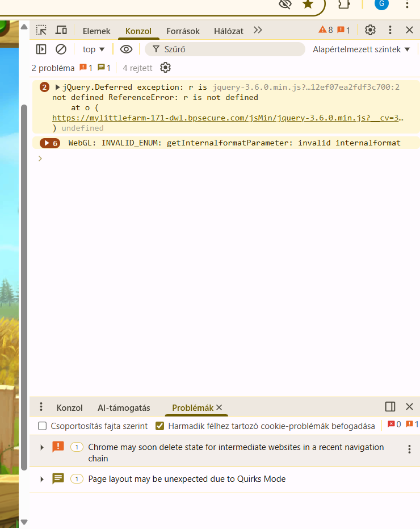Viewport: 420px width, 529px height.
Task: Enable the Csoportosítás fajta szerint checkbox
Action: coord(43,426)
